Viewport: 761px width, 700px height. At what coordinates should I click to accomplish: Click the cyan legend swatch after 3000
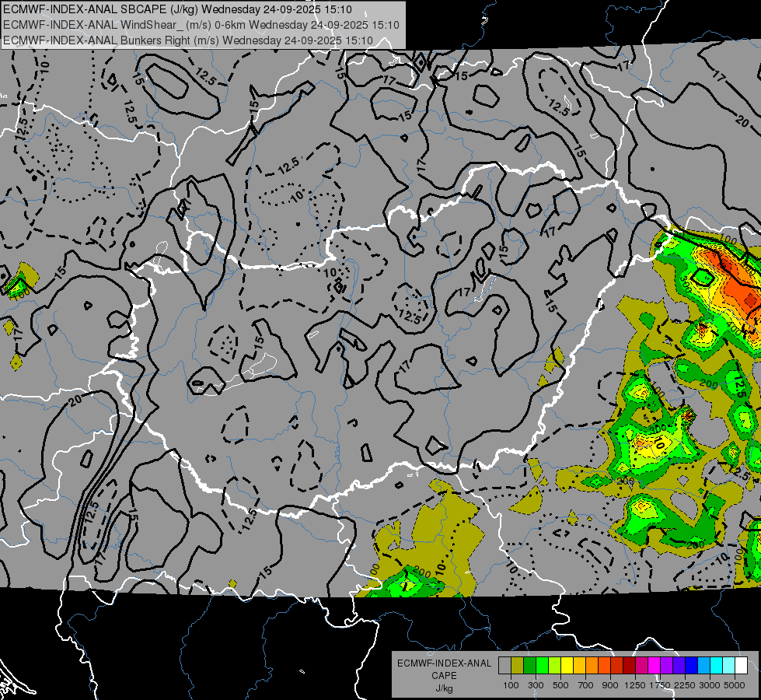coord(717,666)
